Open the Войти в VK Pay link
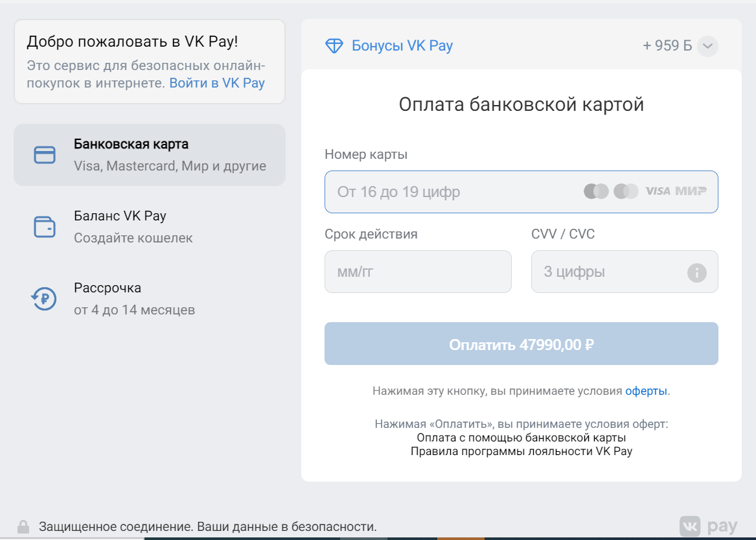The width and height of the screenshot is (756, 540). pos(217,83)
